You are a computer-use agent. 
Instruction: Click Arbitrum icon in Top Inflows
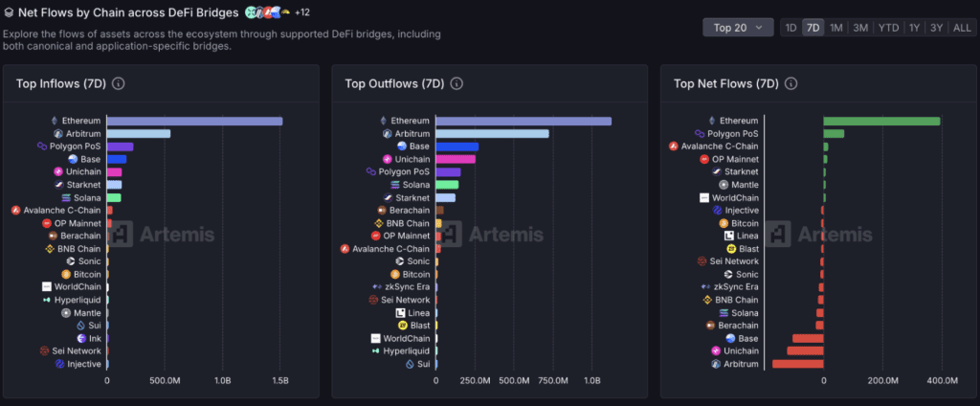click(x=57, y=134)
